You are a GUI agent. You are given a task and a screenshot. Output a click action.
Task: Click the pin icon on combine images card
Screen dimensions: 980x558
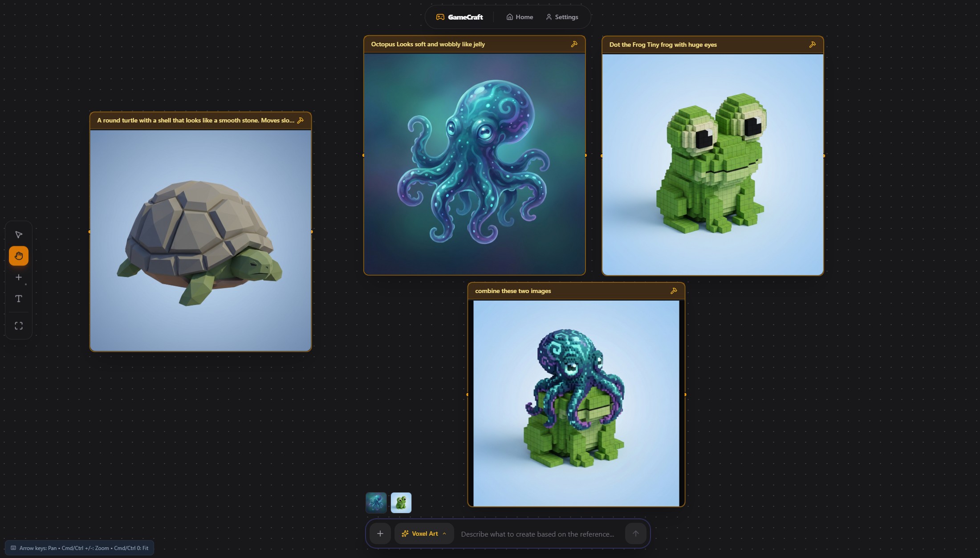click(x=673, y=291)
